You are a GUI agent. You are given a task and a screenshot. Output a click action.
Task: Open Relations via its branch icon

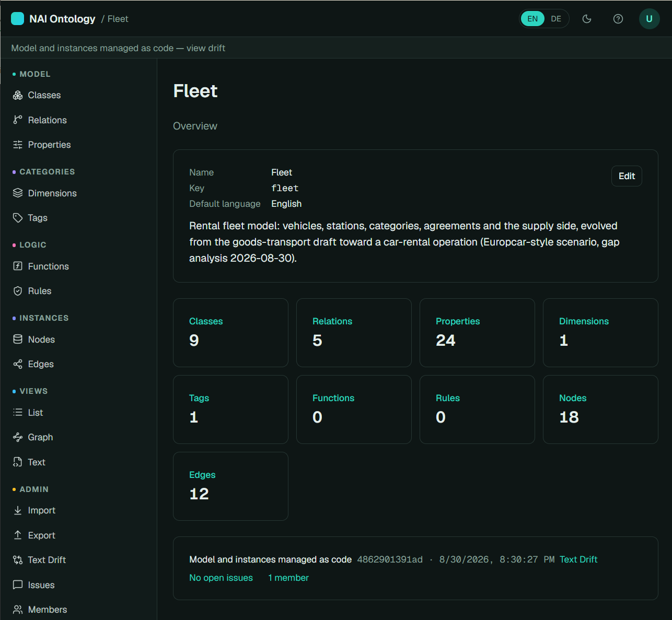[18, 120]
